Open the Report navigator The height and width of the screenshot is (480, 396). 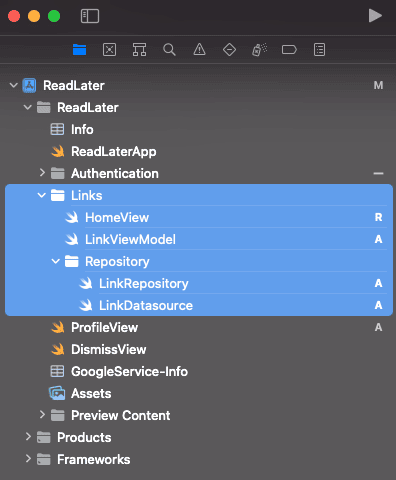click(x=319, y=50)
